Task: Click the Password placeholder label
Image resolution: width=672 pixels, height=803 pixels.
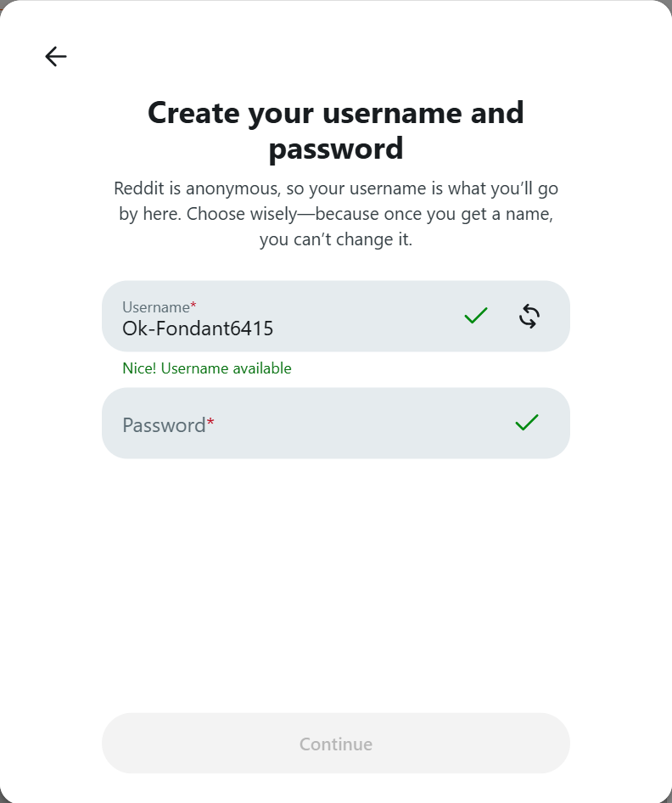Action: [x=164, y=425]
